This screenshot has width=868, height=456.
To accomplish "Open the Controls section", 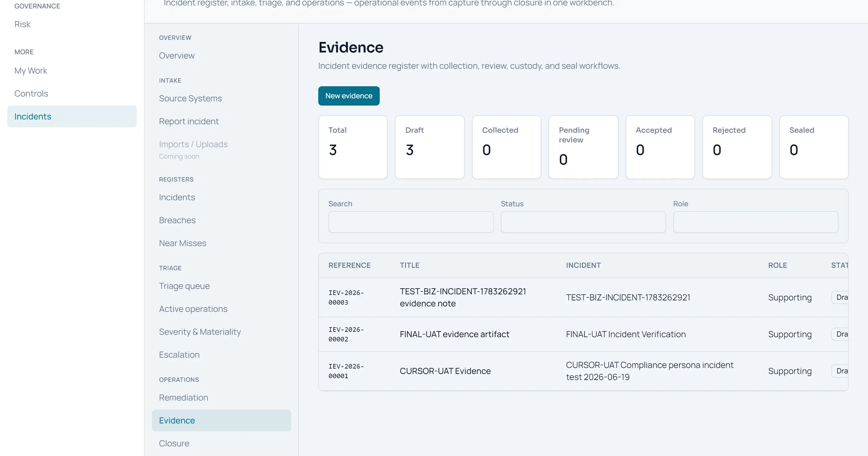I will coord(31,93).
